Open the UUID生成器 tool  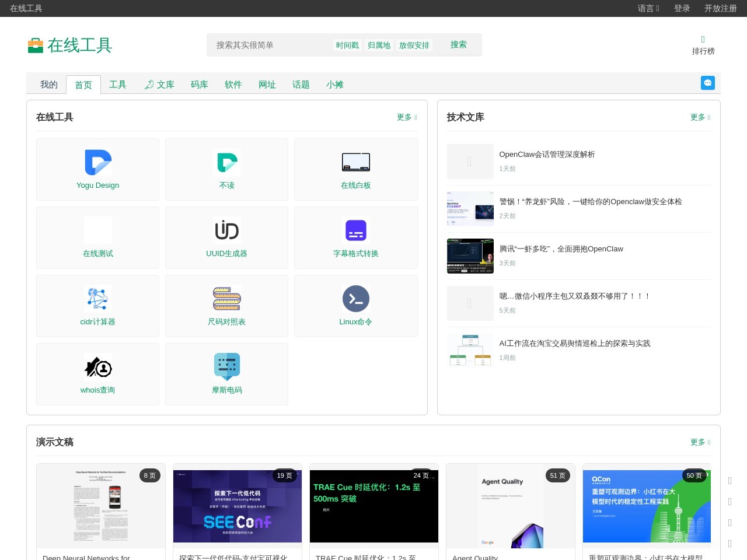pos(226,237)
